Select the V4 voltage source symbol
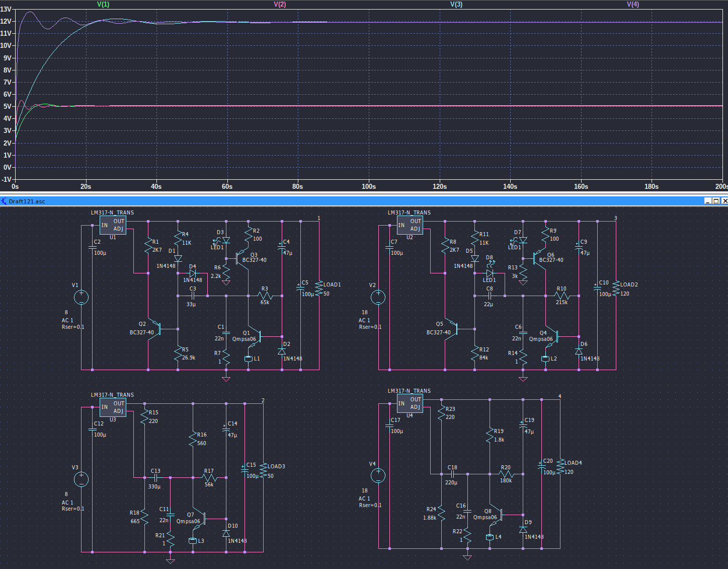This screenshot has width=728, height=569. (378, 475)
